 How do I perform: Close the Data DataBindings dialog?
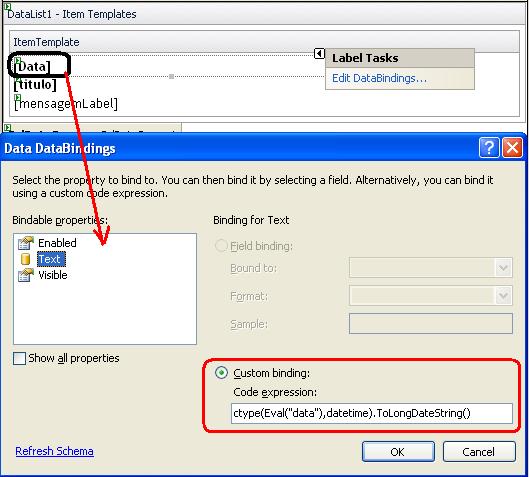point(512,148)
